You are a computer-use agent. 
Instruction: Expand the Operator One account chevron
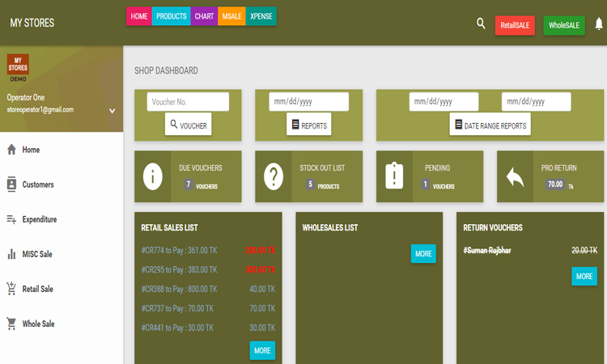[112, 111]
